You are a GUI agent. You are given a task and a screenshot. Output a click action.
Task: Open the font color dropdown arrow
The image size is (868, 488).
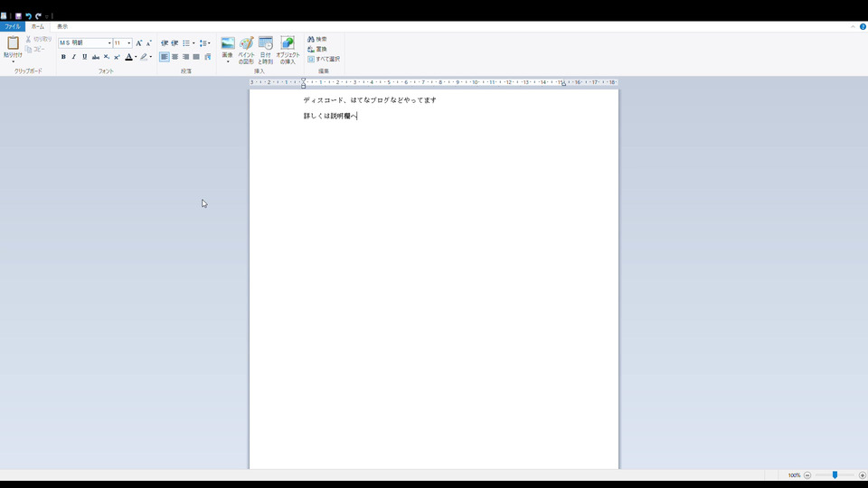[136, 57]
